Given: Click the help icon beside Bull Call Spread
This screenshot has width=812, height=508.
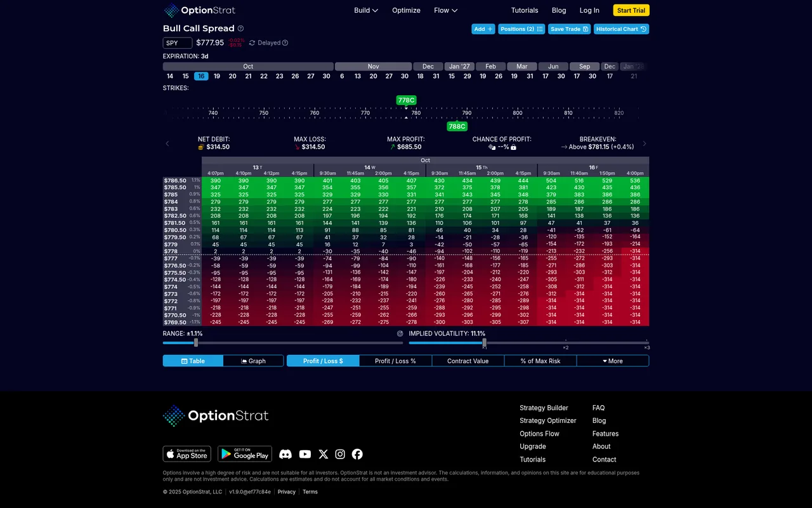Looking at the screenshot, I should 240,29.
